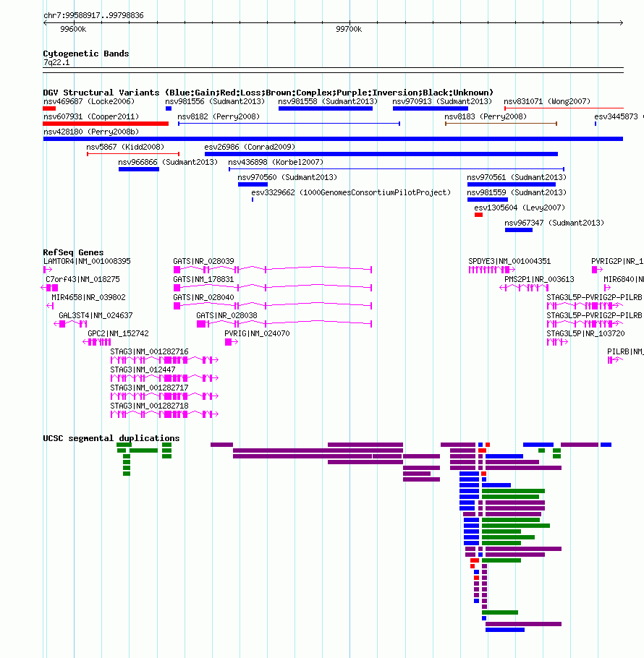644x658 pixels.
Task: Click the 99700k ruler tick label
Action: pyautogui.click(x=349, y=29)
